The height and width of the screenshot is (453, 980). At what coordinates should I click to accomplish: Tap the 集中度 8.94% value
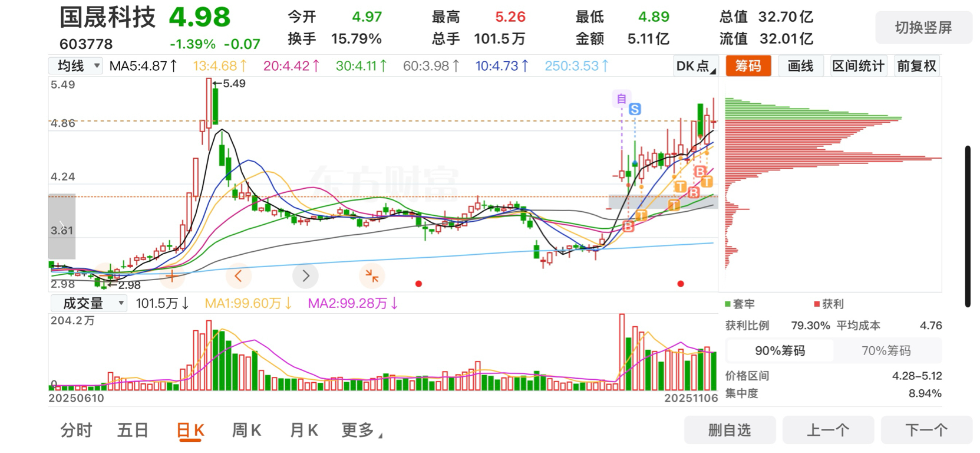click(925, 393)
